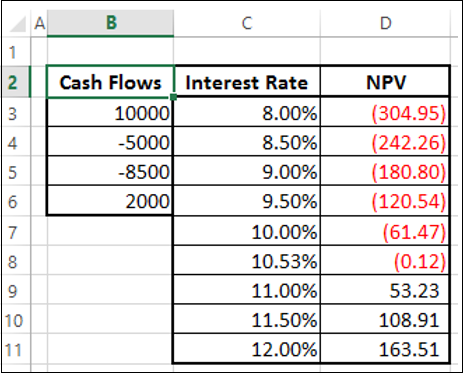Select the NPV cell showing 163.51

point(385,348)
